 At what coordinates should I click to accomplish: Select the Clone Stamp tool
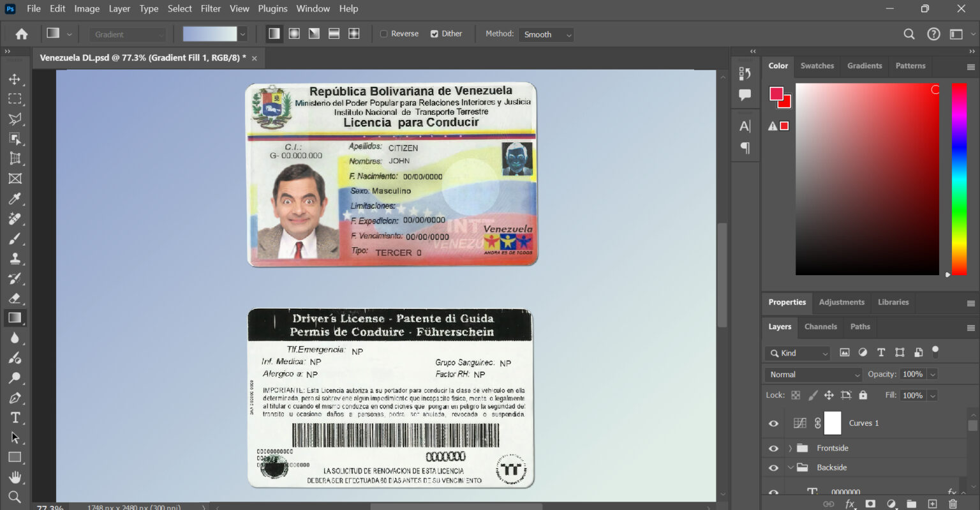pyautogui.click(x=15, y=259)
